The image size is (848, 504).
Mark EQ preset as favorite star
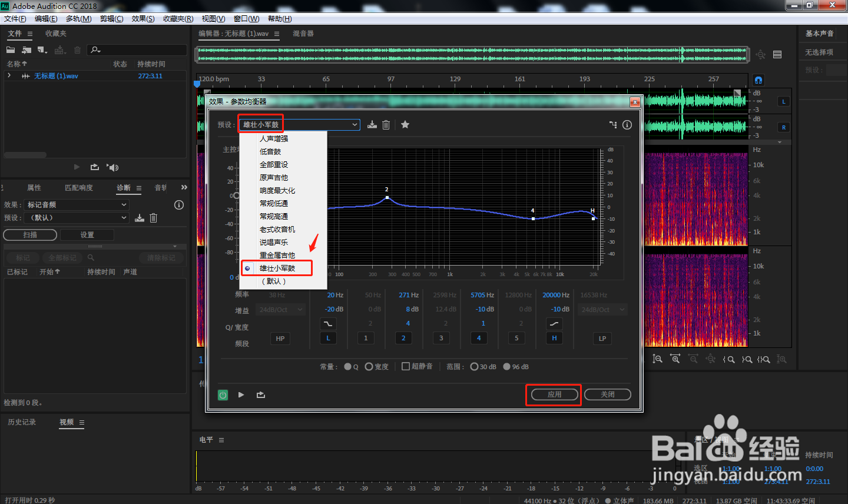coord(405,124)
